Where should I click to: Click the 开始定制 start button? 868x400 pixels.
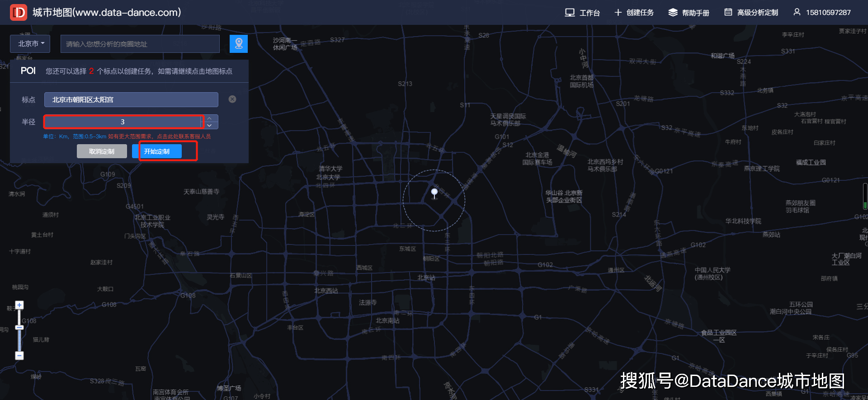click(x=157, y=151)
